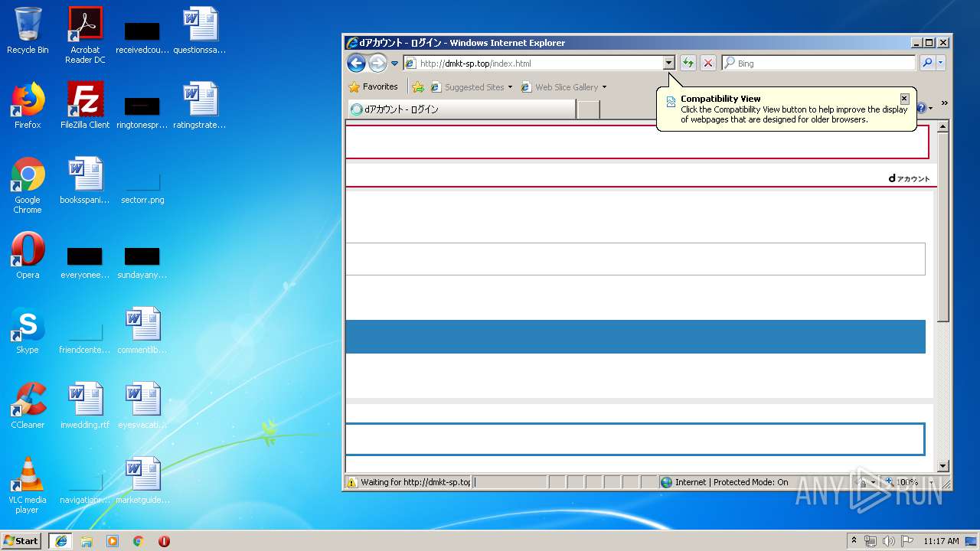Select the dアカウント - ログイン tab

461,109
